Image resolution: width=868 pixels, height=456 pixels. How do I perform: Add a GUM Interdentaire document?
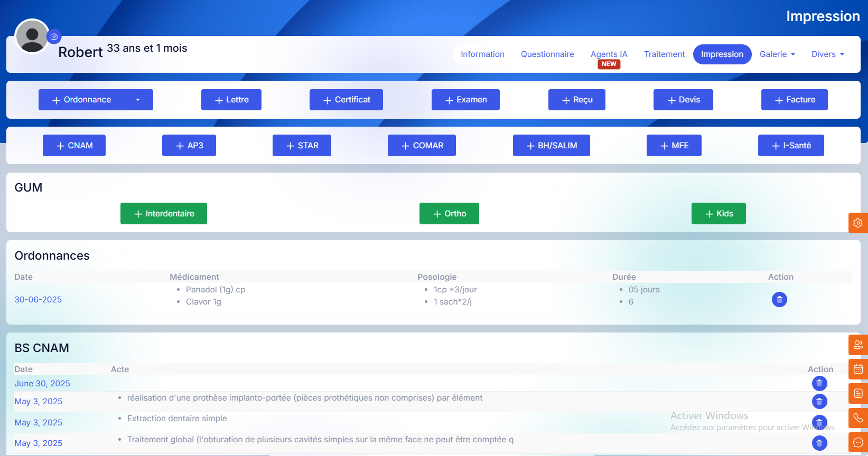pos(164,214)
